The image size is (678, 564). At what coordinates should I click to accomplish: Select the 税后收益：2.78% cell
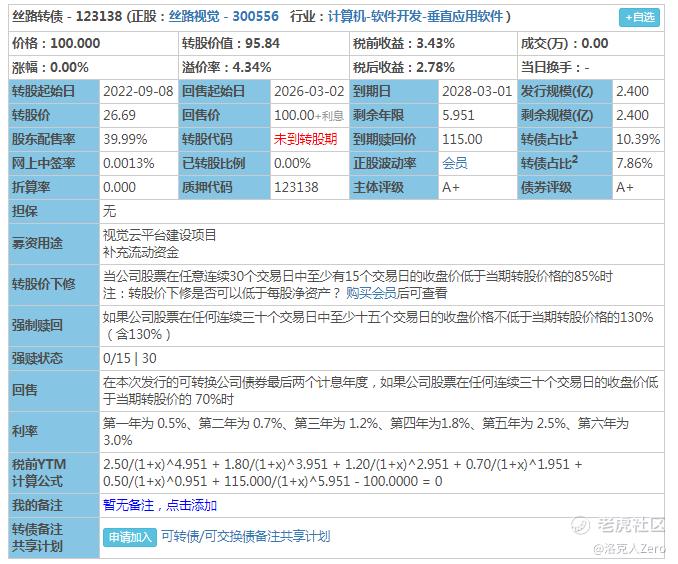pyautogui.click(x=433, y=67)
